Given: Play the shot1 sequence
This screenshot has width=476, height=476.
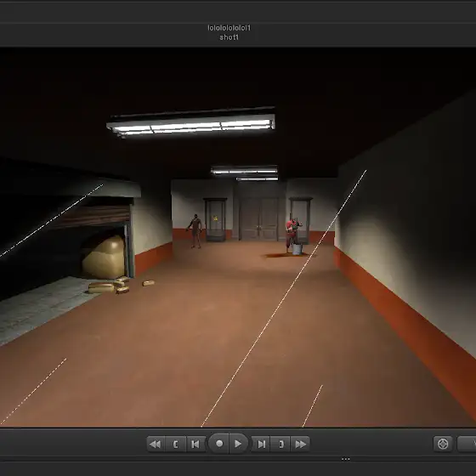Looking at the screenshot, I should tap(238, 444).
